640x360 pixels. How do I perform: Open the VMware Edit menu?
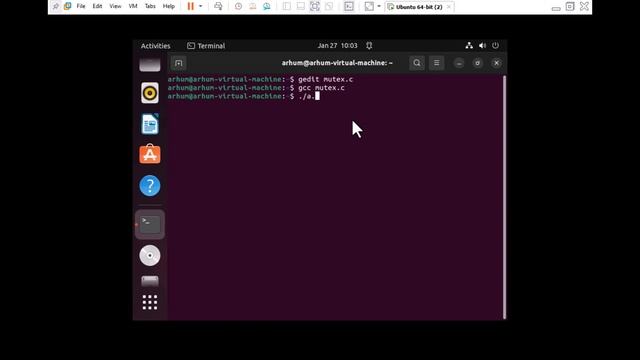pyautogui.click(x=97, y=6)
